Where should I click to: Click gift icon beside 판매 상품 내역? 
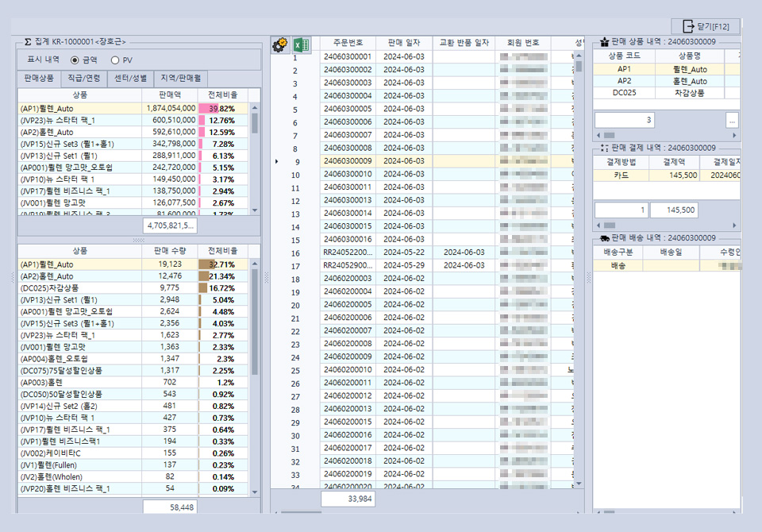click(603, 42)
